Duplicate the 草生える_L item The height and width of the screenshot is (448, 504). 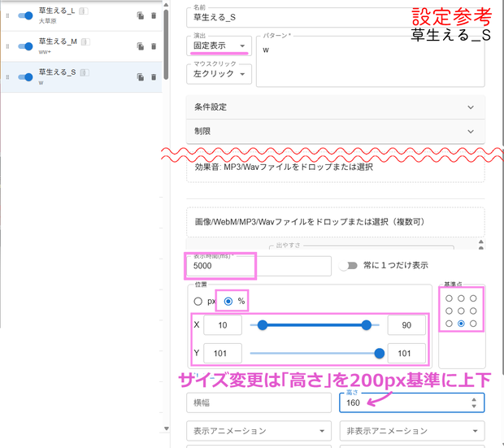coord(141,15)
